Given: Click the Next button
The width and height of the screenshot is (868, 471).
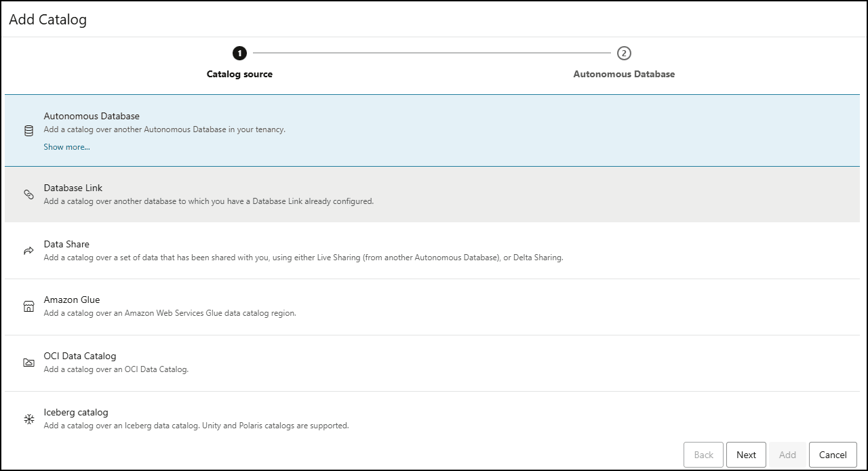Looking at the screenshot, I should [x=746, y=455].
